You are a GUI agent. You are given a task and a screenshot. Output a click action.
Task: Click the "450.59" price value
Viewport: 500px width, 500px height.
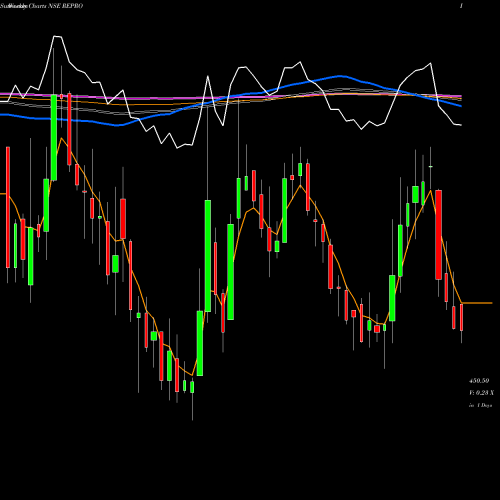479,381
